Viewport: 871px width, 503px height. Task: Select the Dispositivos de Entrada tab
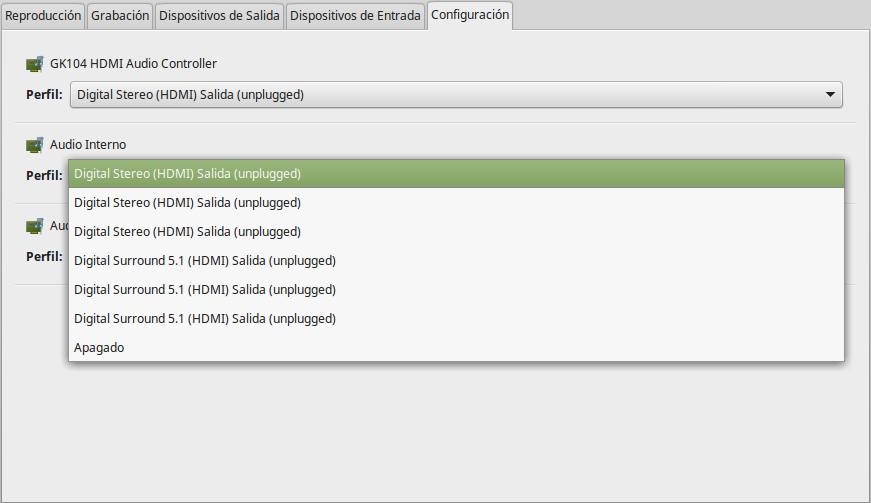(355, 16)
